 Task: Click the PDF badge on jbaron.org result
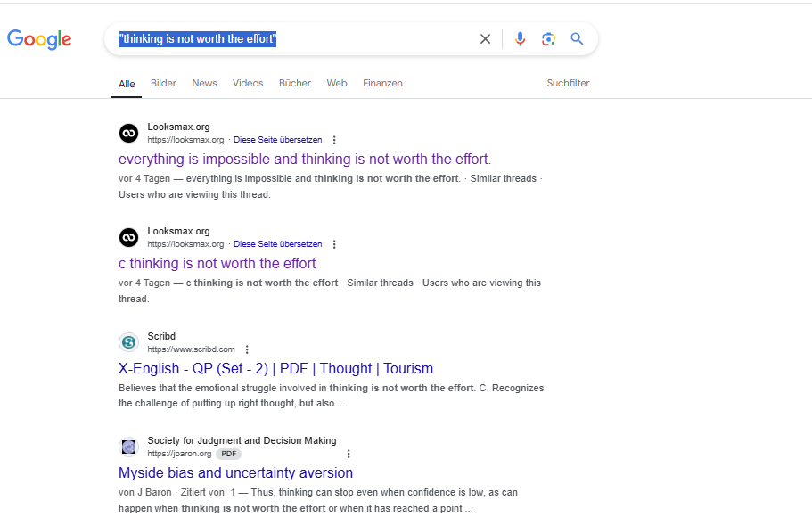point(228,454)
